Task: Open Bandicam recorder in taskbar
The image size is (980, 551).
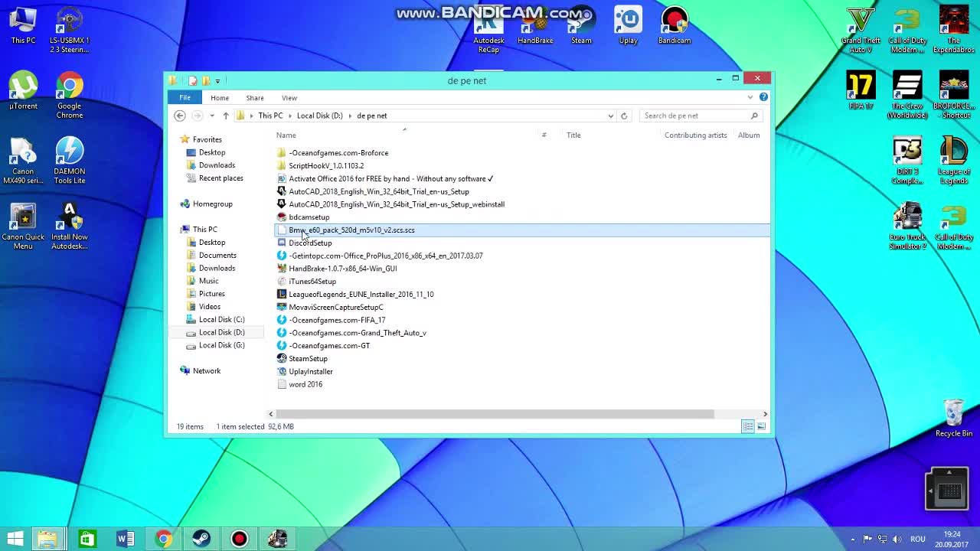Action: click(240, 539)
